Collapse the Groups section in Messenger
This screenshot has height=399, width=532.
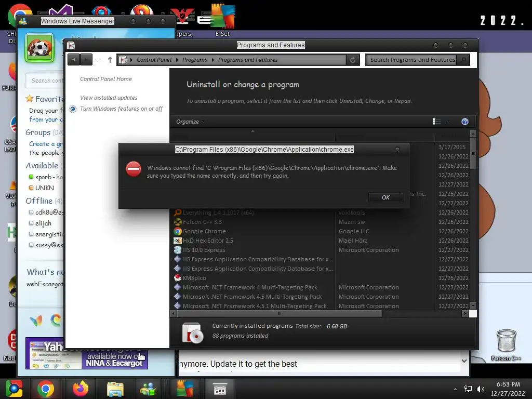click(38, 132)
